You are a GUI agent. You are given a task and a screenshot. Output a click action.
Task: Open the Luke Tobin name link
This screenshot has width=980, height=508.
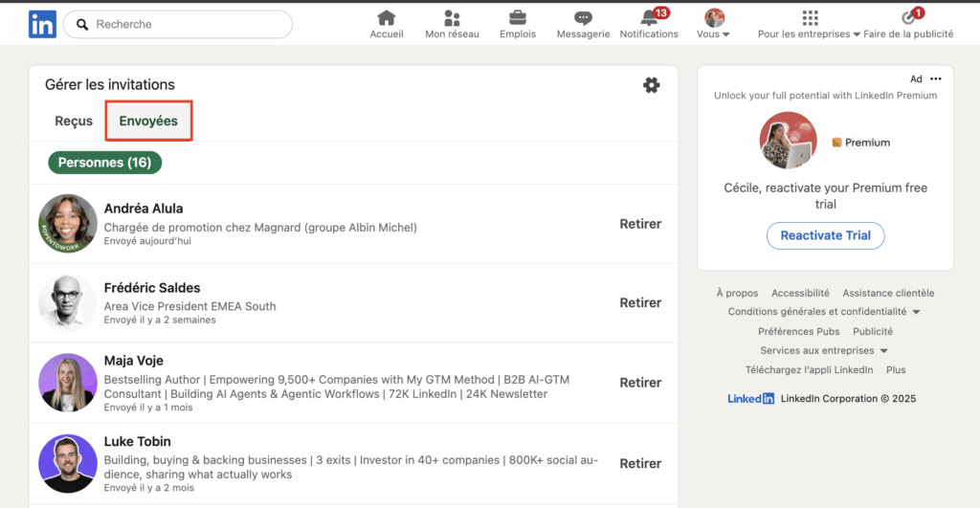tap(137, 441)
